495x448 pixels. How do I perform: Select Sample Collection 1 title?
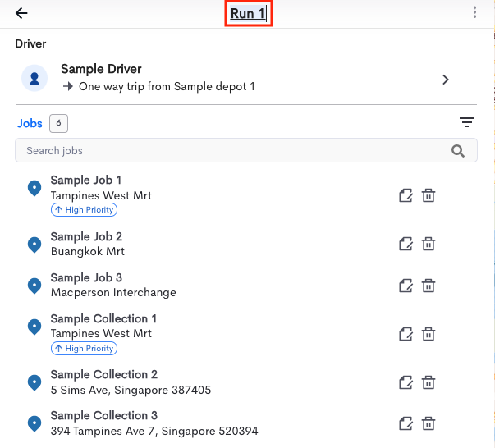click(103, 318)
